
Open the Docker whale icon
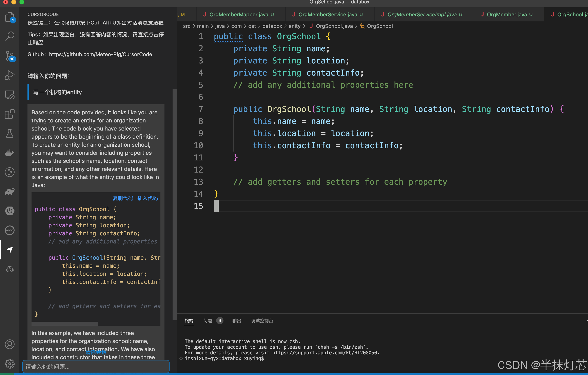[9, 153]
